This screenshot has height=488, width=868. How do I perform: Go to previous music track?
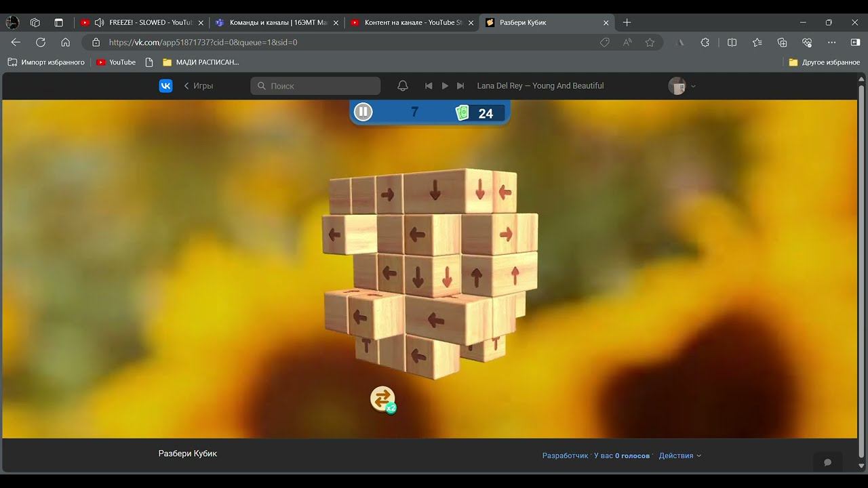pos(429,86)
